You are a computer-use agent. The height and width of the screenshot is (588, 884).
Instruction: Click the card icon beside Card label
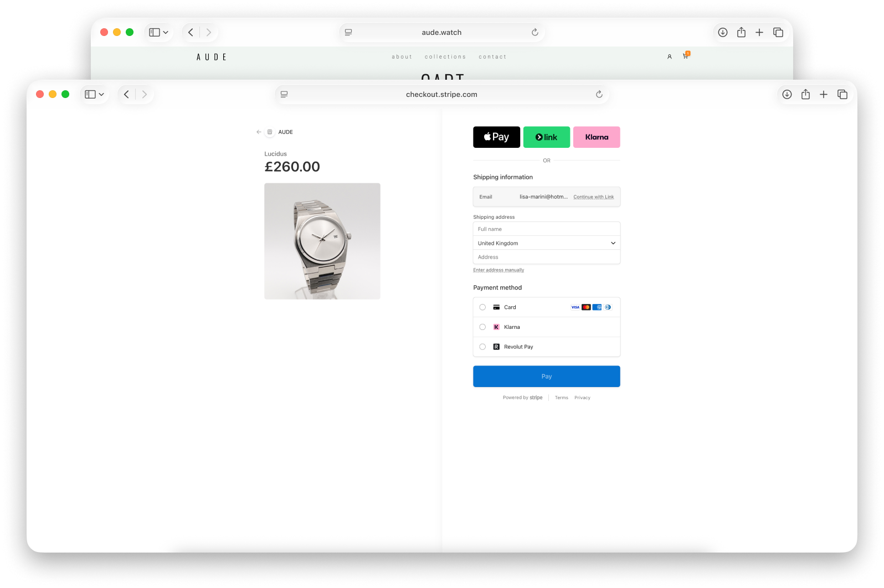(x=496, y=307)
